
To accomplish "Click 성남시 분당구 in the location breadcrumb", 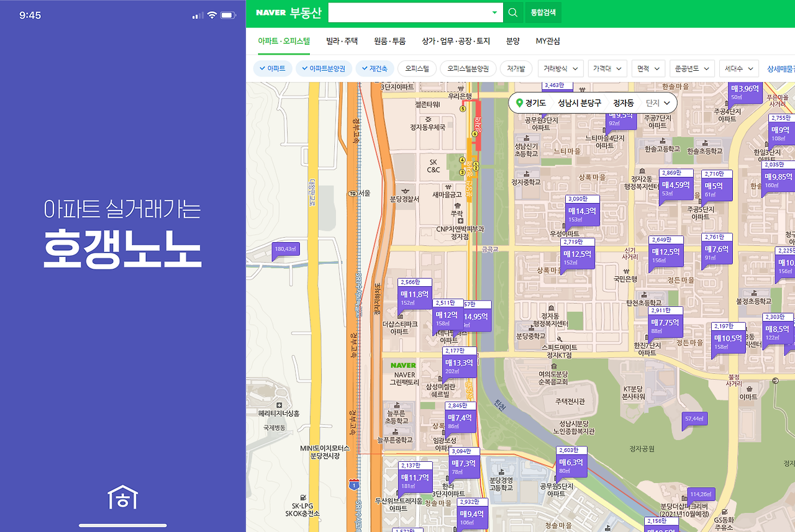I will [579, 102].
